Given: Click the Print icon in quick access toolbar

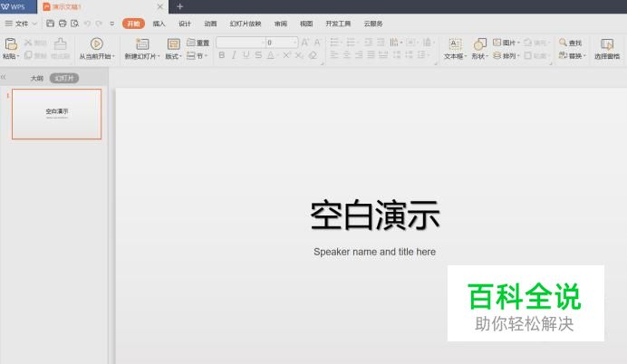Looking at the screenshot, I should (63, 24).
